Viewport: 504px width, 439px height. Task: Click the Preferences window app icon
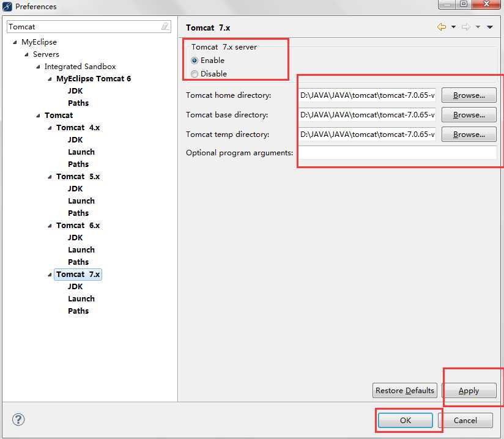click(7, 7)
